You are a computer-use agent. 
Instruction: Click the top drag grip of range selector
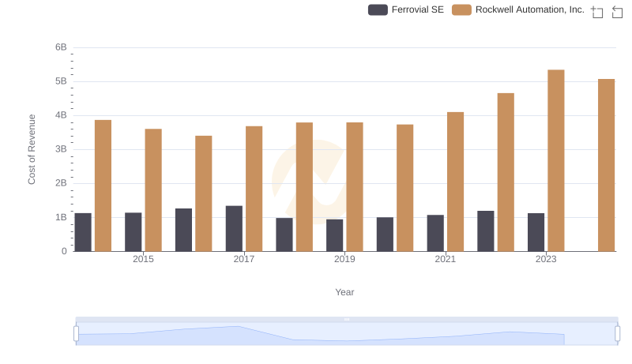347,319
